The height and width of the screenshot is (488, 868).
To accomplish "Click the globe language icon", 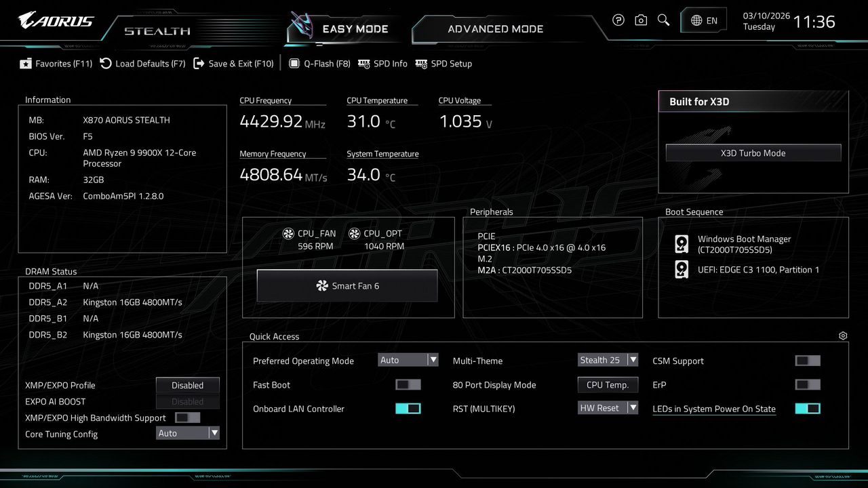I will pos(696,20).
